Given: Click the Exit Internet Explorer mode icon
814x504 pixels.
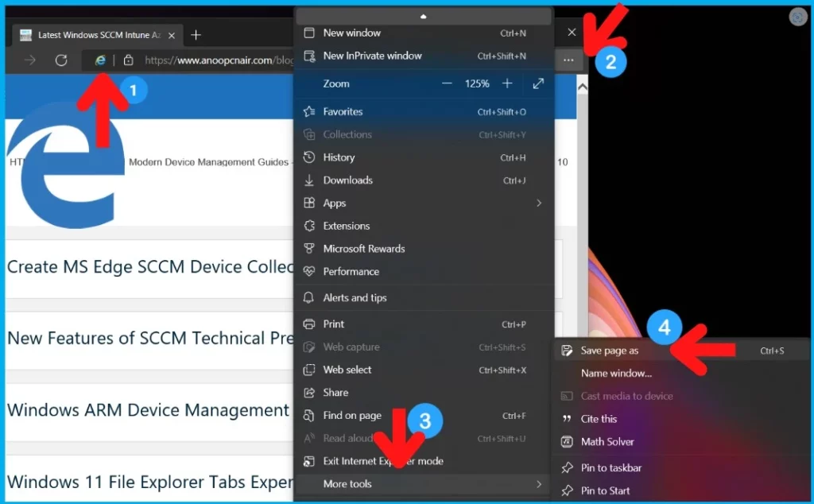Looking at the screenshot, I should click(x=309, y=461).
